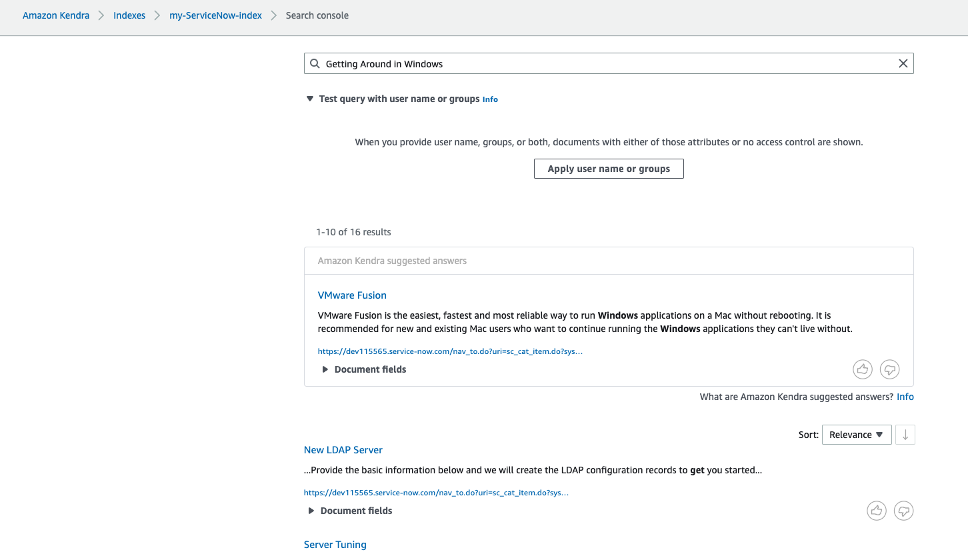Screen dimensions: 968x560
Task: Open the Sort Relevance dropdown
Action: [857, 435]
